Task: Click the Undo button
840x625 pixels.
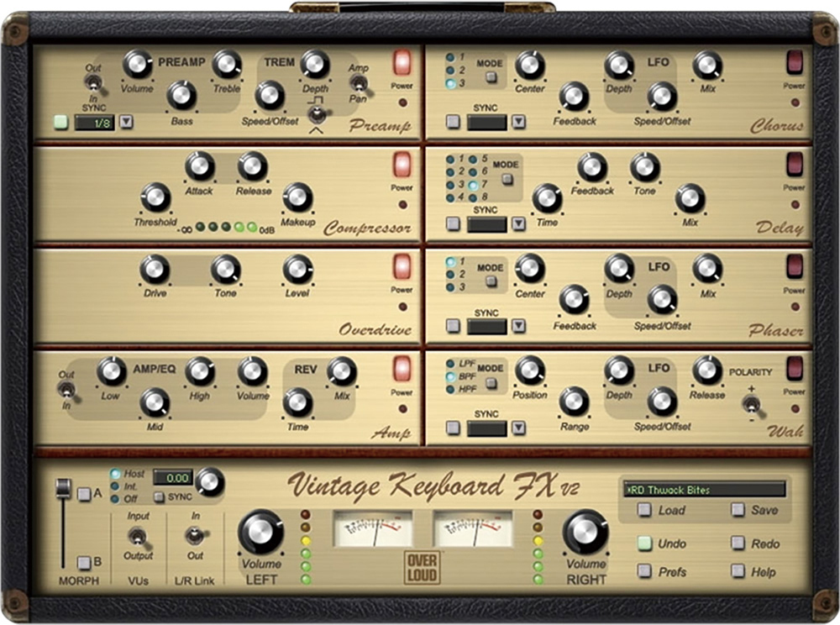Action: point(644,544)
